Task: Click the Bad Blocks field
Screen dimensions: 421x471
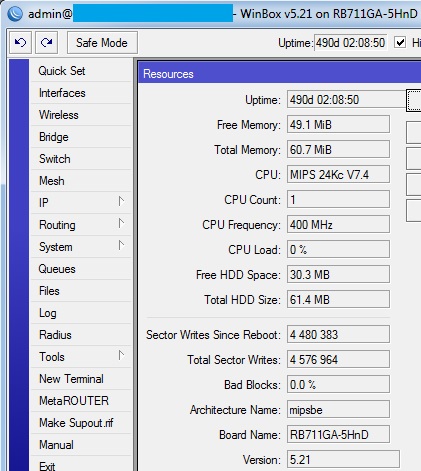Action: [338, 384]
